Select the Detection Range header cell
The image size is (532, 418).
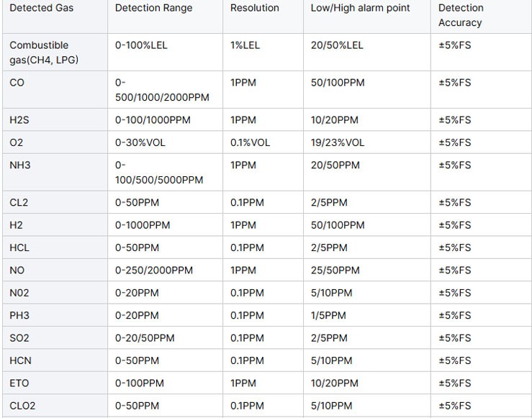point(153,8)
